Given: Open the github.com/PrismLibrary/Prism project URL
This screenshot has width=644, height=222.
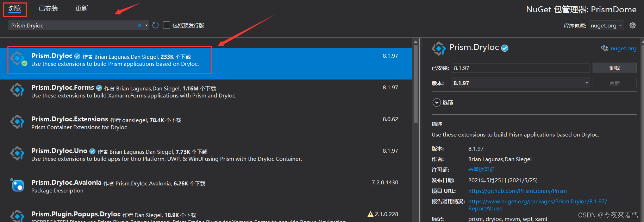Looking at the screenshot, I should coord(518,191).
